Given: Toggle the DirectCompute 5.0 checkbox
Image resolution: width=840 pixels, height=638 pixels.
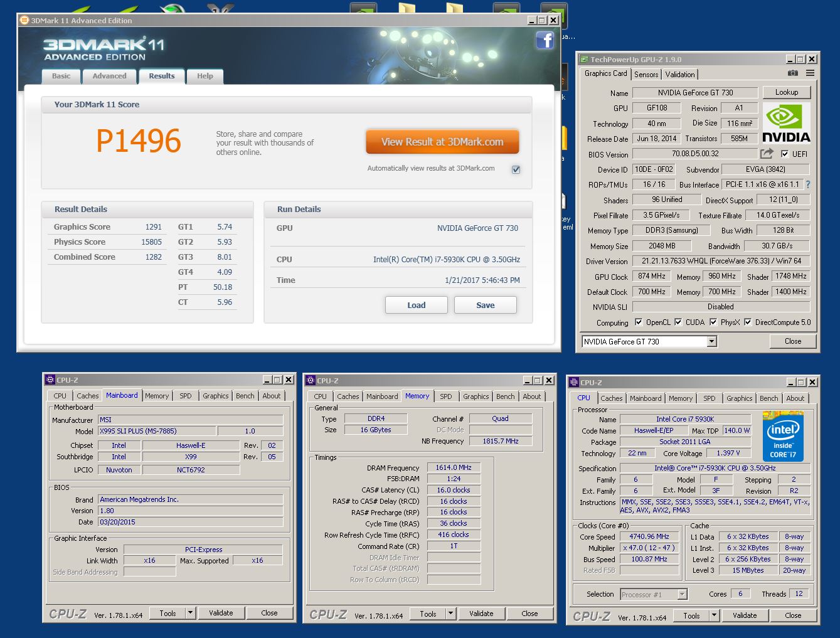Looking at the screenshot, I should tap(748, 322).
